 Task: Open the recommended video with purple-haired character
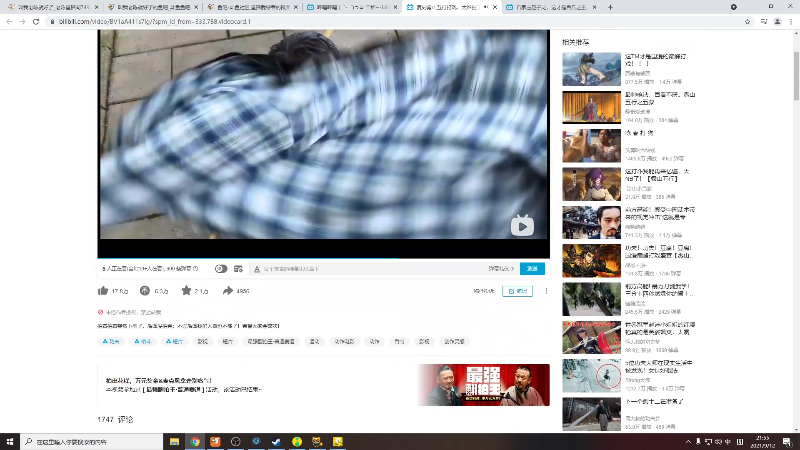click(x=591, y=184)
